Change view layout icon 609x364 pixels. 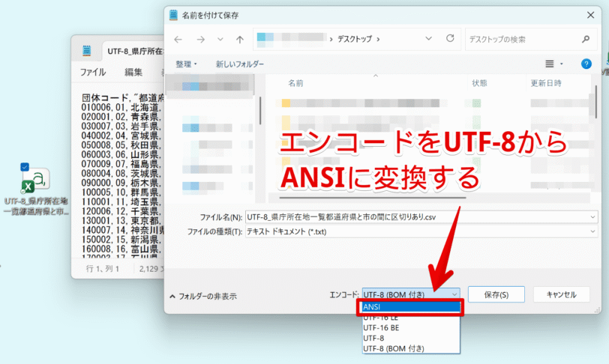tap(550, 64)
